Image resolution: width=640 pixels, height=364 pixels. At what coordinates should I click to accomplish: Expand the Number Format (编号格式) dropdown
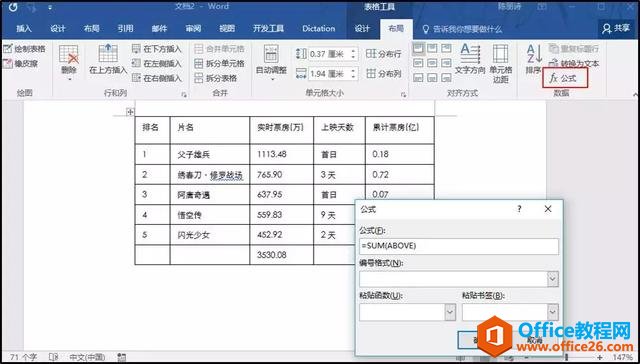click(553, 279)
